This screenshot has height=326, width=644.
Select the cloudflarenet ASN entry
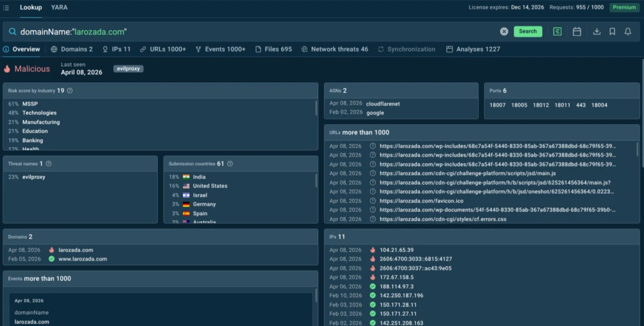tap(382, 104)
